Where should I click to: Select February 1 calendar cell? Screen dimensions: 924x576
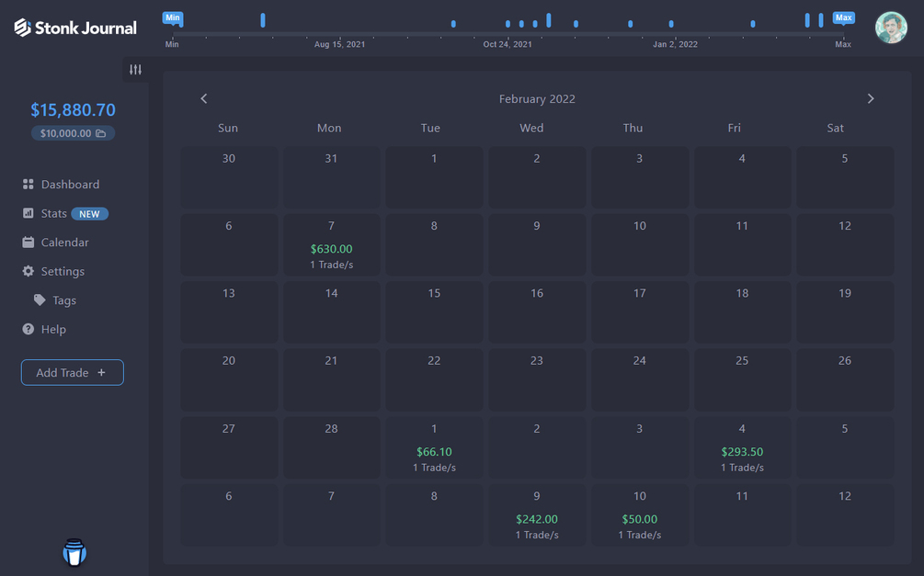tap(434, 177)
